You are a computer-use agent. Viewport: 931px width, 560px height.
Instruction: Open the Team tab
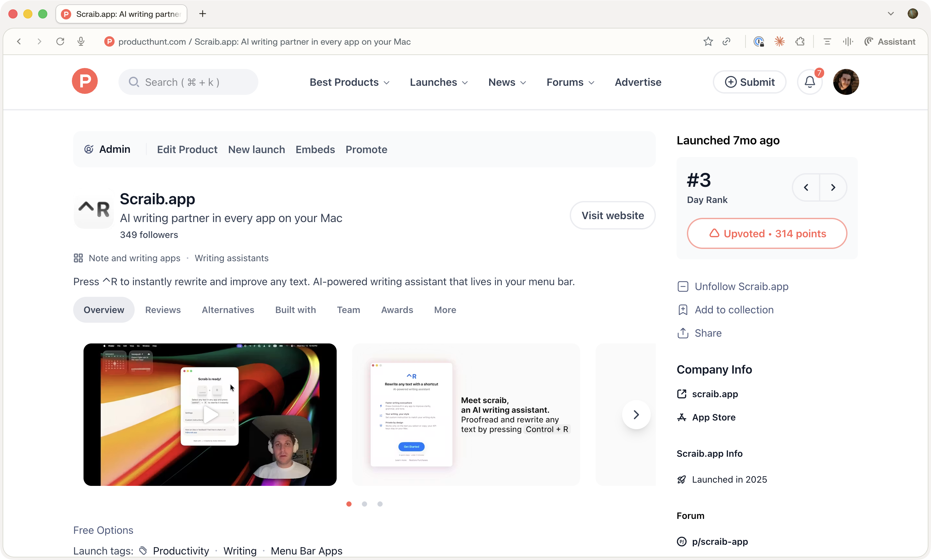point(348,310)
